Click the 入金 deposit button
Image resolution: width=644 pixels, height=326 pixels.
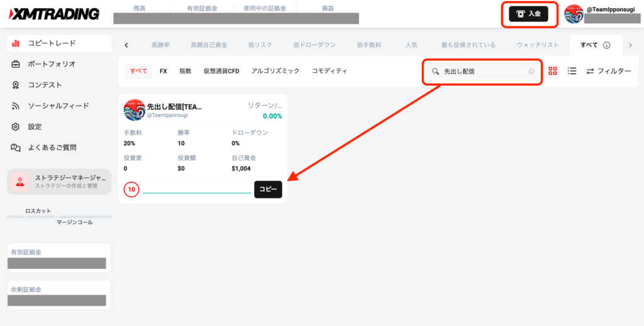[528, 14]
